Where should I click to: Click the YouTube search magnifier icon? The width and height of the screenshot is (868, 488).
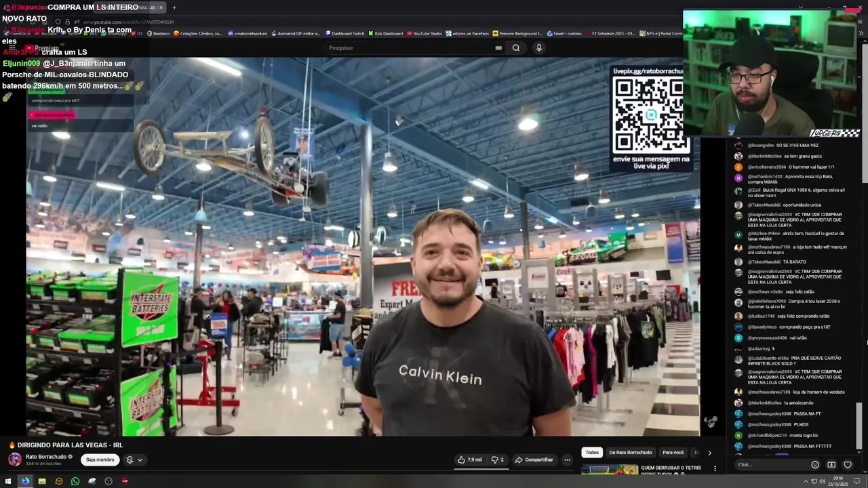pos(516,48)
